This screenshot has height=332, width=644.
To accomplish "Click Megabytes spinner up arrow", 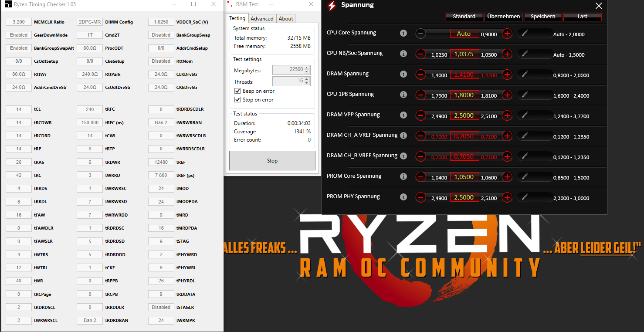I will click(307, 68).
